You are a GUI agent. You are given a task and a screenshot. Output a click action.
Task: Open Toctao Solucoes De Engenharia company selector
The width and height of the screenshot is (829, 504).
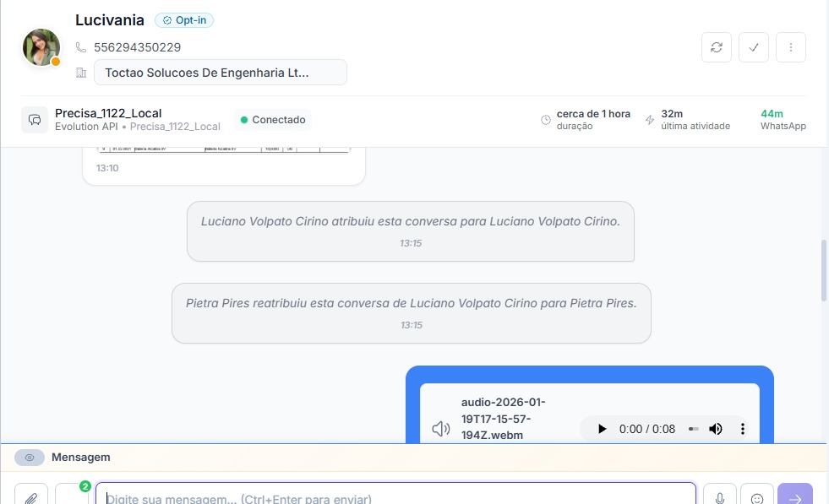tap(220, 73)
